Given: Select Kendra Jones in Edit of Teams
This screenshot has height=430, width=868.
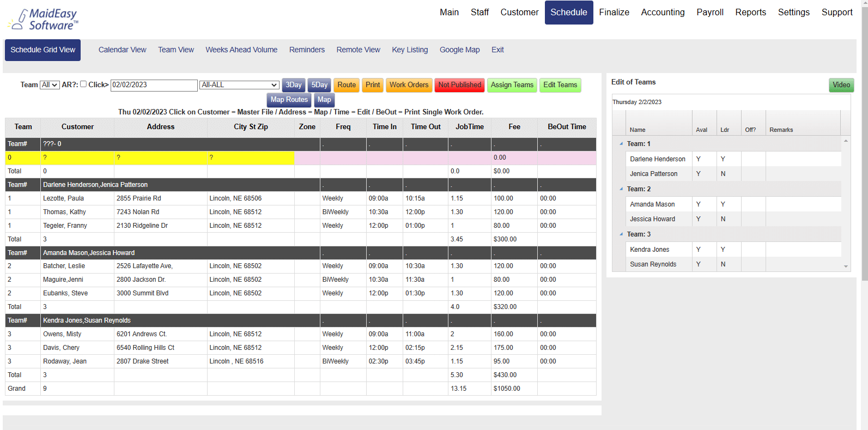Looking at the screenshot, I should 650,250.
